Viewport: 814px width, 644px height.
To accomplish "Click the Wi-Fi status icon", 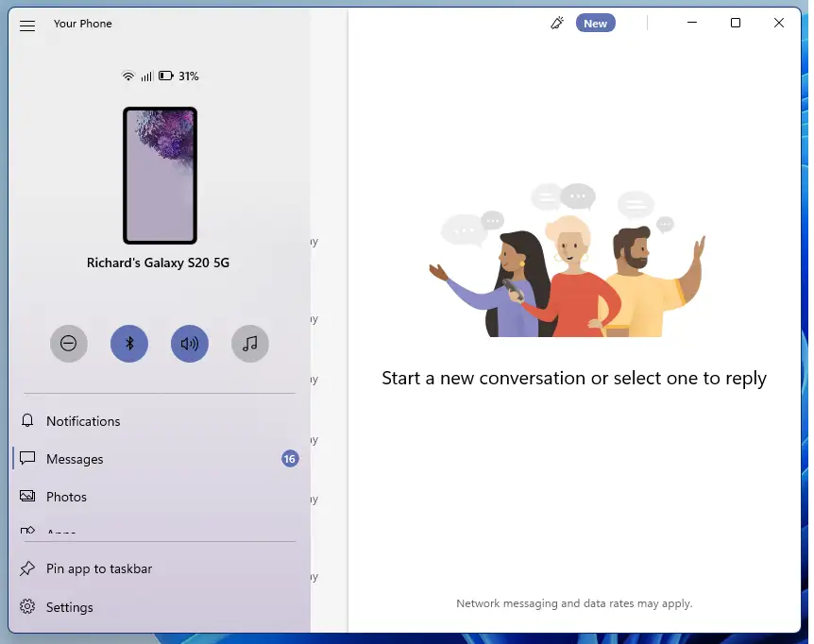I will click(x=128, y=76).
